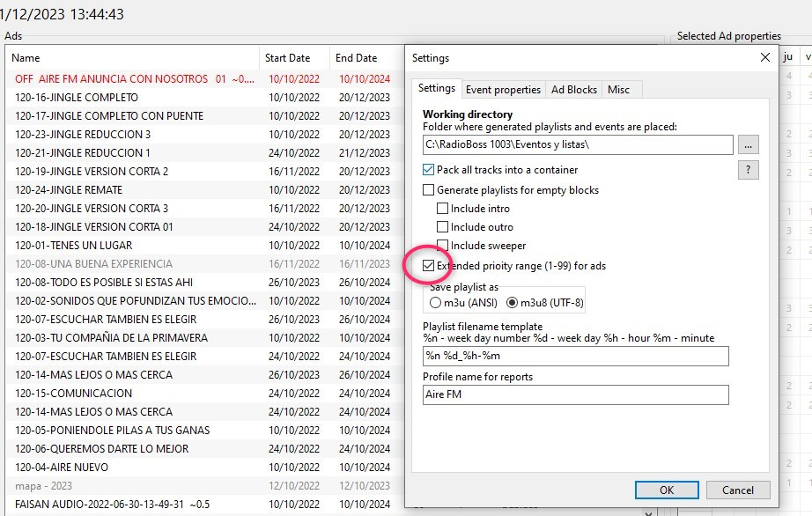Viewport: 812px width, 516px height.
Task: Toggle Extended priority range for ads
Action: (x=430, y=265)
